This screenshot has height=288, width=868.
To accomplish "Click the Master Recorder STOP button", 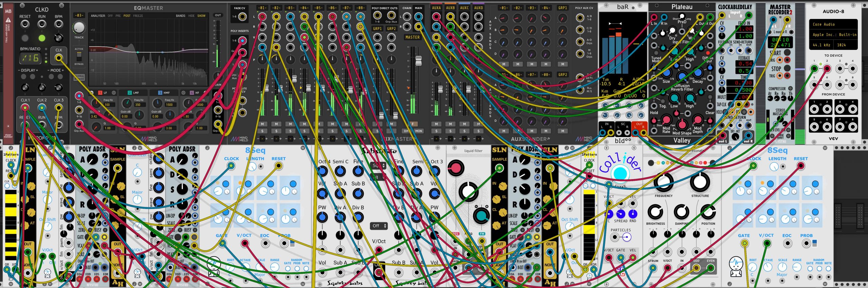I will [787, 68].
